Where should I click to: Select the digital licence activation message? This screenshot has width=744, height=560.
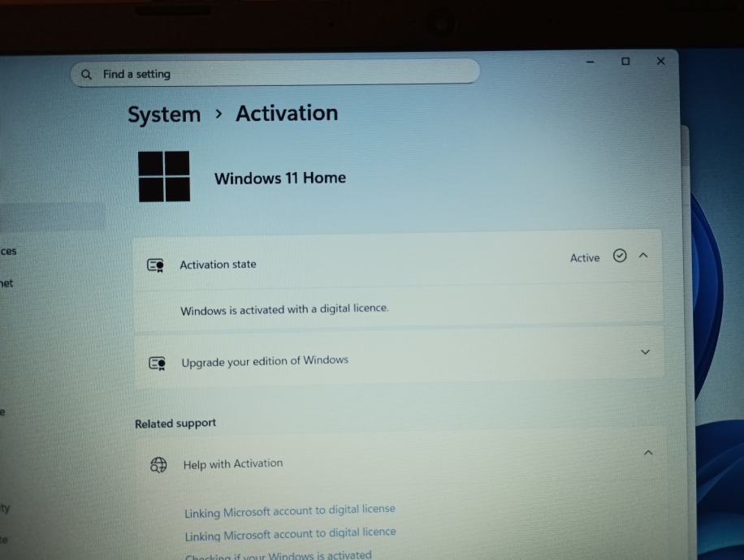click(x=284, y=310)
